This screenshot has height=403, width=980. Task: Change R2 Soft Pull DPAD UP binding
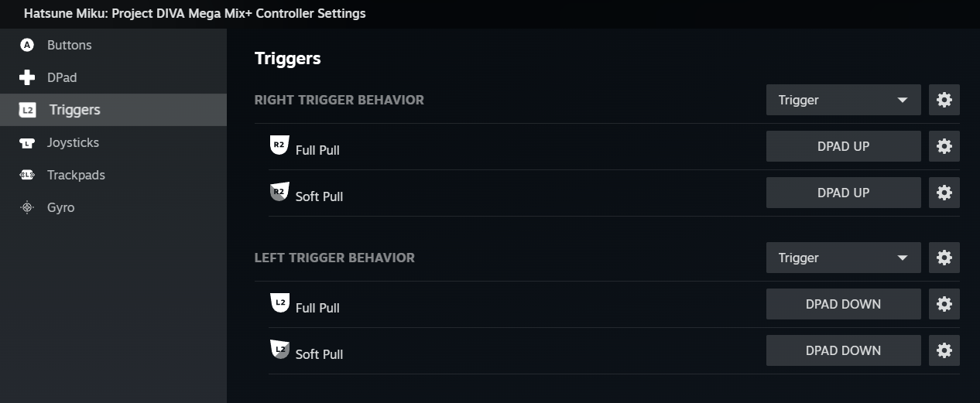(x=843, y=193)
